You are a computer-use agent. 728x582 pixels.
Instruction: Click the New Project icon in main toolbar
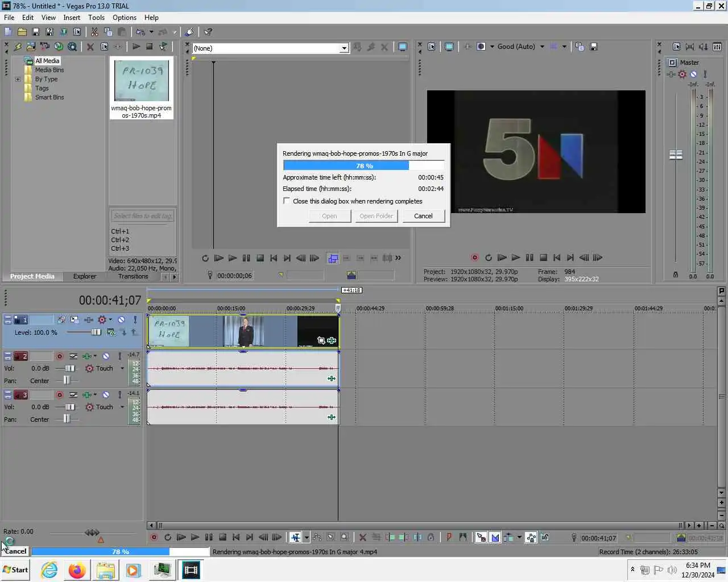pyautogui.click(x=8, y=32)
